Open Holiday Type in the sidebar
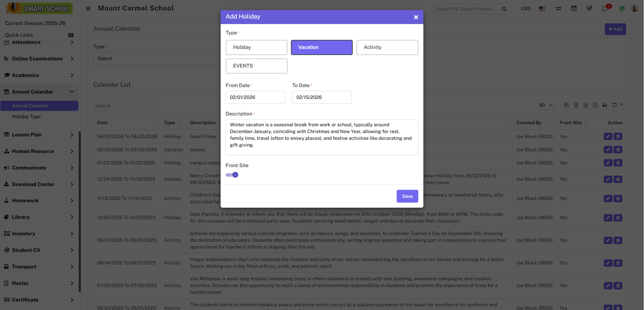Image resolution: width=644 pixels, height=310 pixels. (26, 117)
